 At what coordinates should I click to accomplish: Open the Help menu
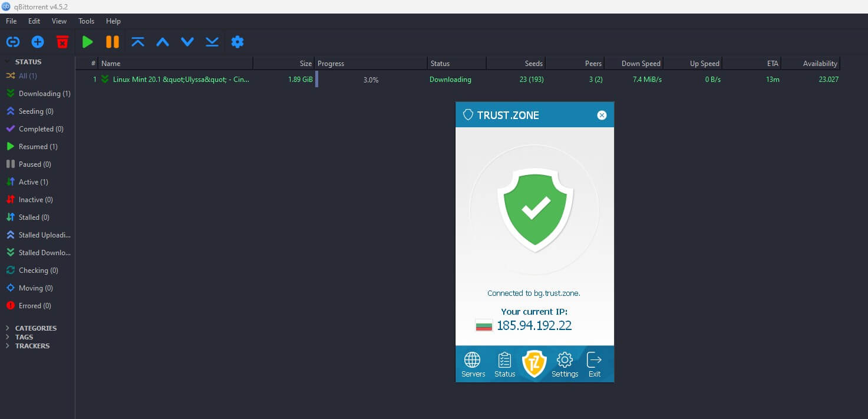coord(113,21)
